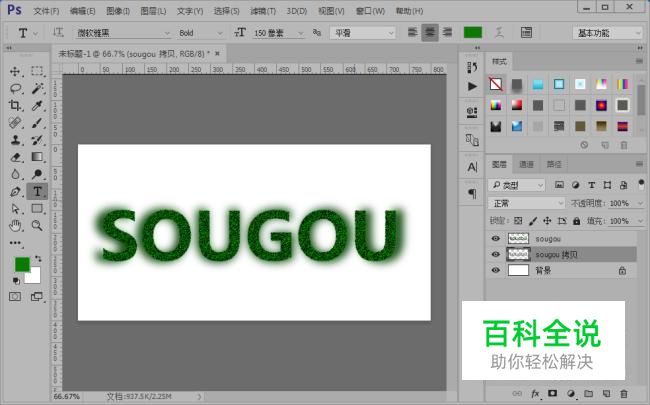Toggle lock position
This screenshot has height=405, width=650.
[x=547, y=221]
